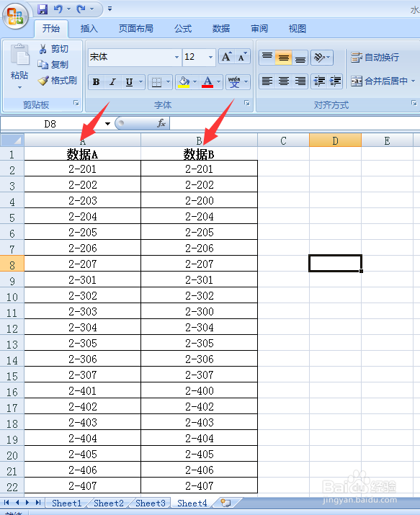Open text orientation options

coord(322,58)
